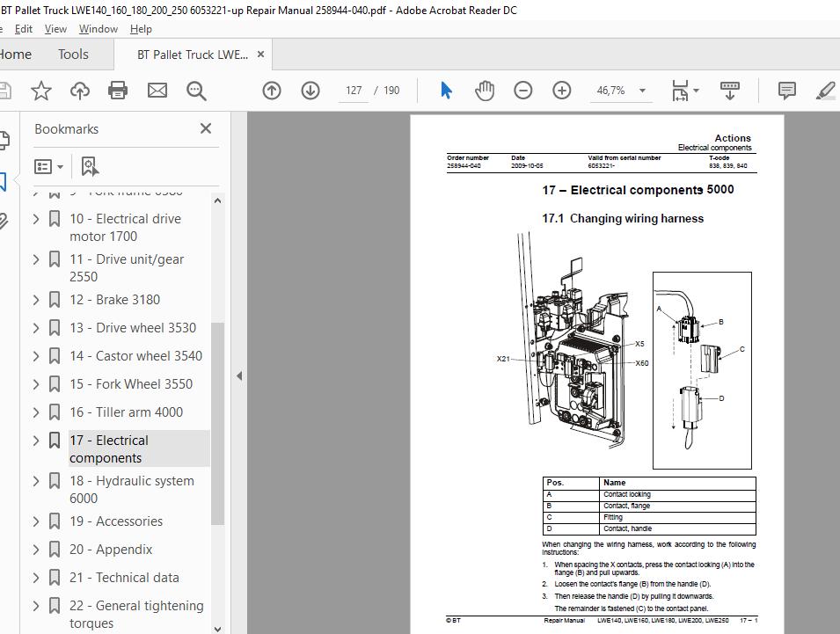The height and width of the screenshot is (634, 840).
Task: Select the fit page width tool
Action: 680,91
